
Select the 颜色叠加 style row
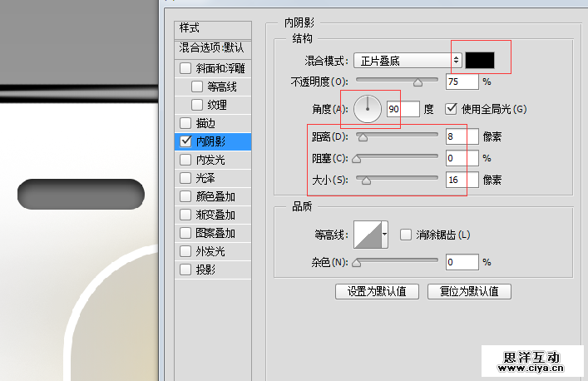click(213, 196)
